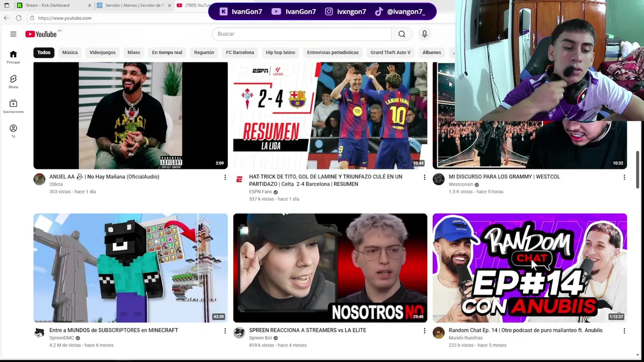
Task: Open ANUEL AA No Hay Mañana thumbnail
Action: [130, 116]
